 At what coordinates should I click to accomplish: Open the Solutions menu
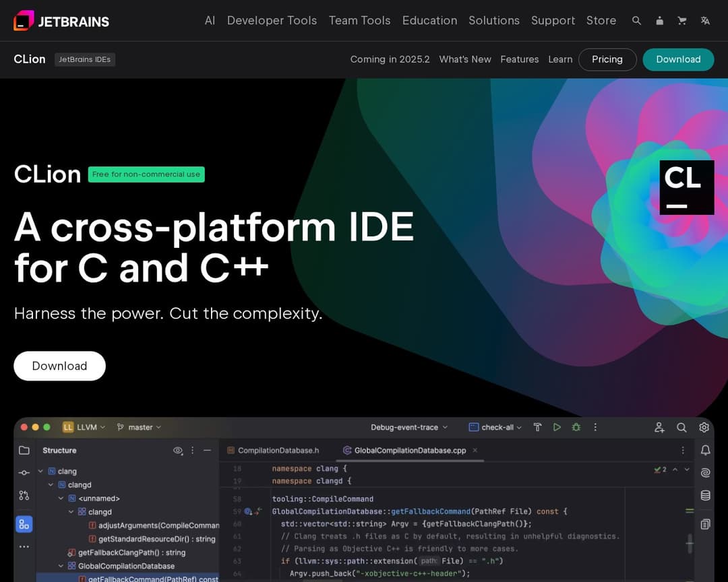[494, 20]
